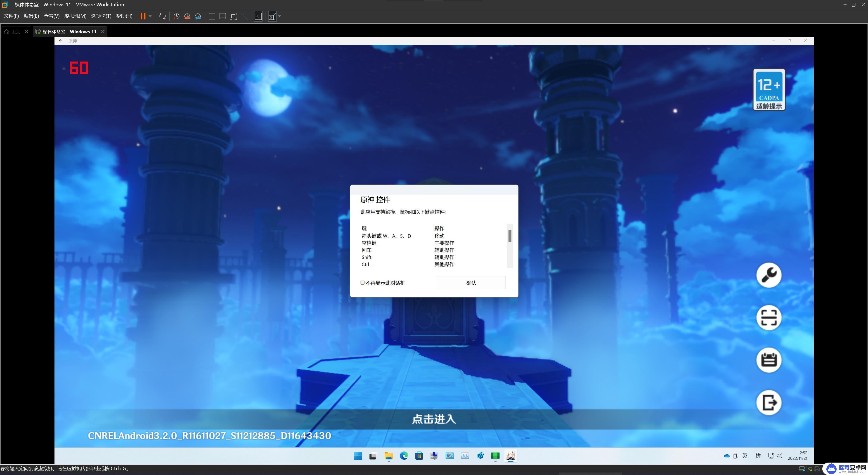Switch the 英 input language indicator
Screen dimensions: 868x475
tap(745, 456)
